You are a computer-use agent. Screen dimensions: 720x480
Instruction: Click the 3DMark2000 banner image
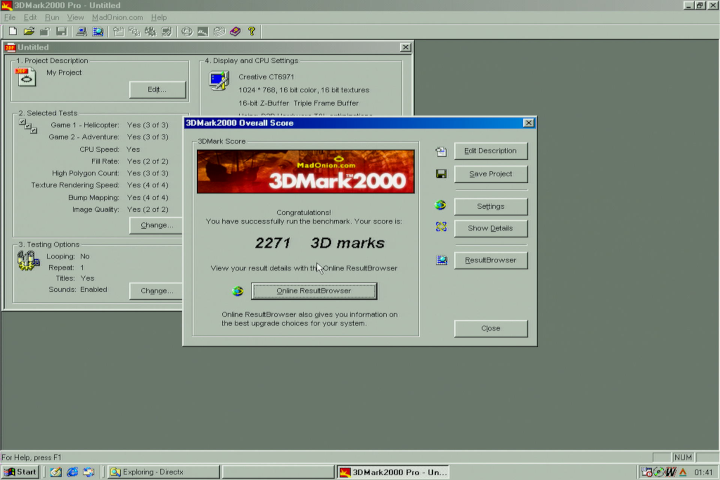point(306,171)
